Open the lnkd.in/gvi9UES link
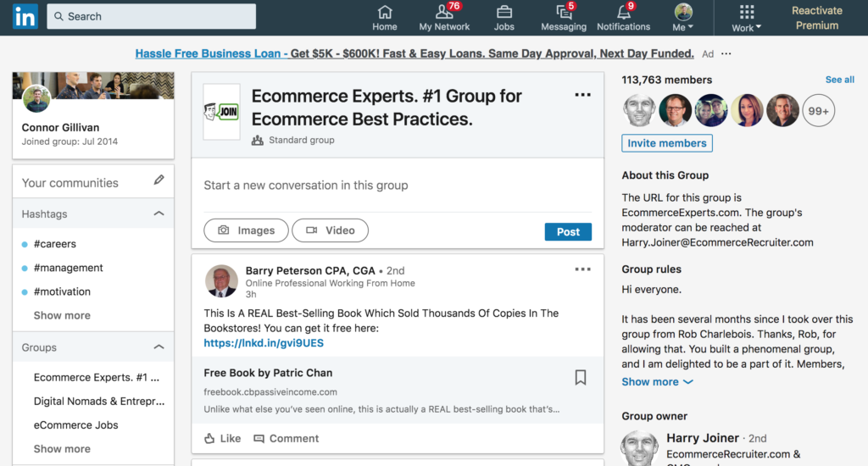The image size is (868, 466). pyautogui.click(x=264, y=343)
